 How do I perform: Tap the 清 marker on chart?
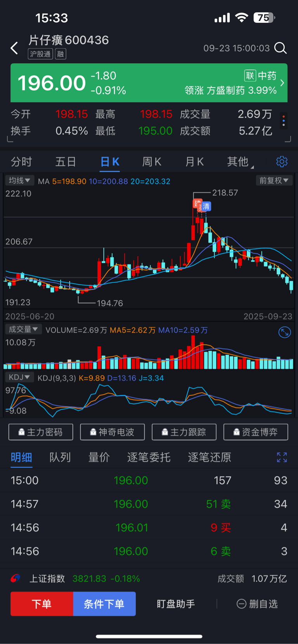[x=206, y=207]
